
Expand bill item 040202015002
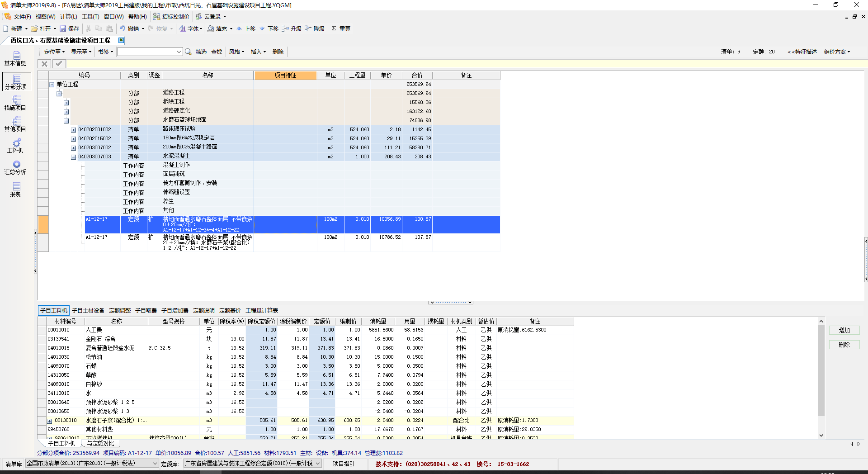74,139
